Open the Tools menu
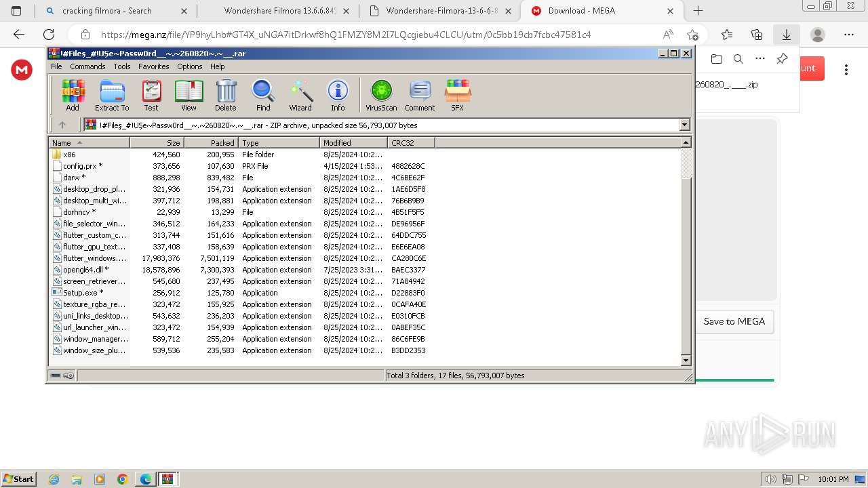 pyautogui.click(x=122, y=66)
